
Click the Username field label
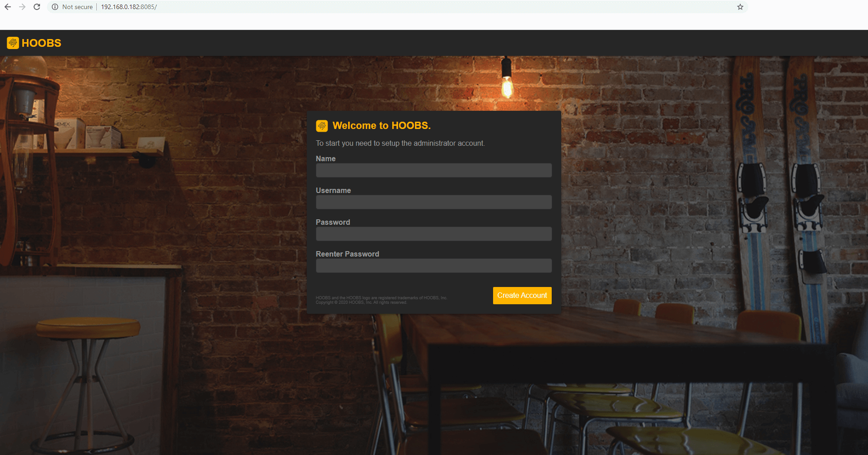pos(334,190)
